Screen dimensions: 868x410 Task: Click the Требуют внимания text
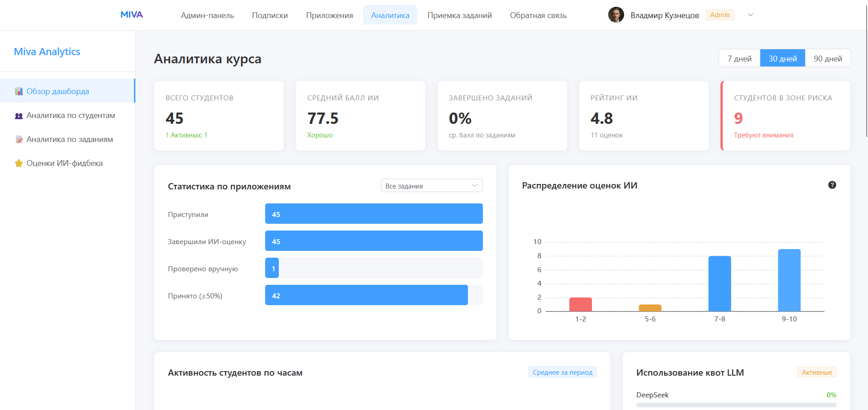[x=763, y=135]
